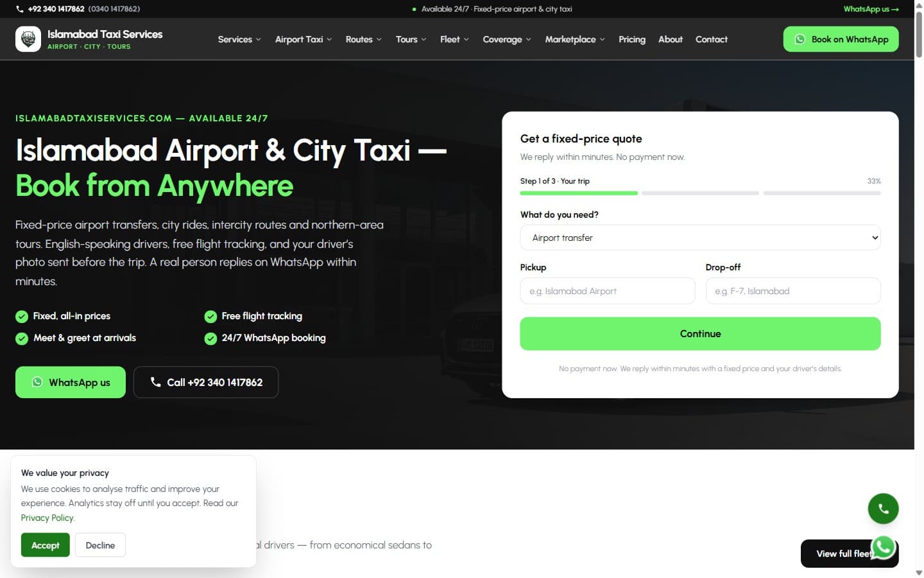Click the "Get a fixed-price quote" heading

581,139
